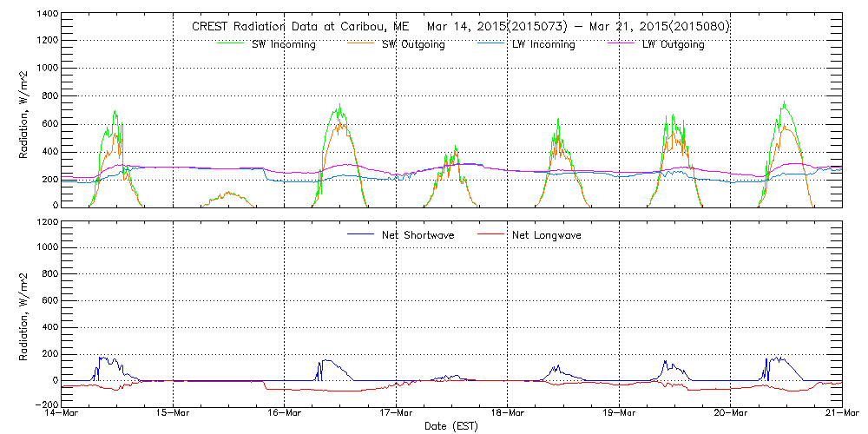Click the 19-Mar date axis label
Image resolution: width=868 pixels, height=434 pixels.
[619, 413]
